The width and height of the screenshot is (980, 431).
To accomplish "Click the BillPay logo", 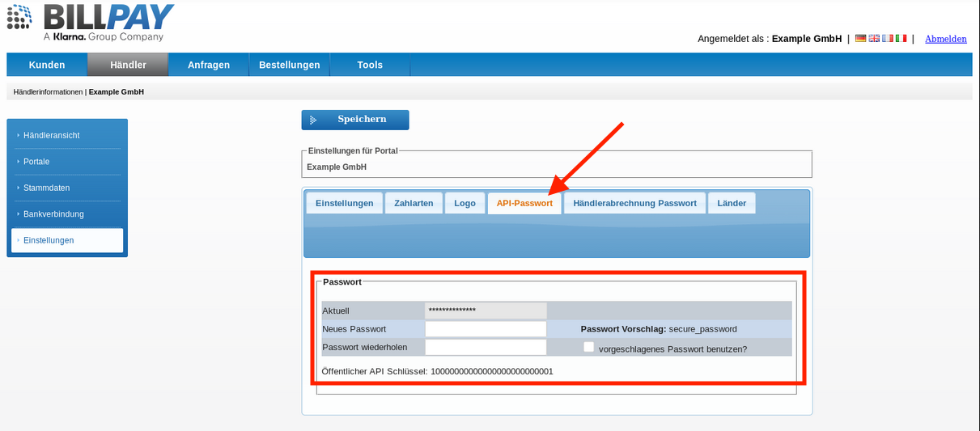I will click(x=91, y=23).
